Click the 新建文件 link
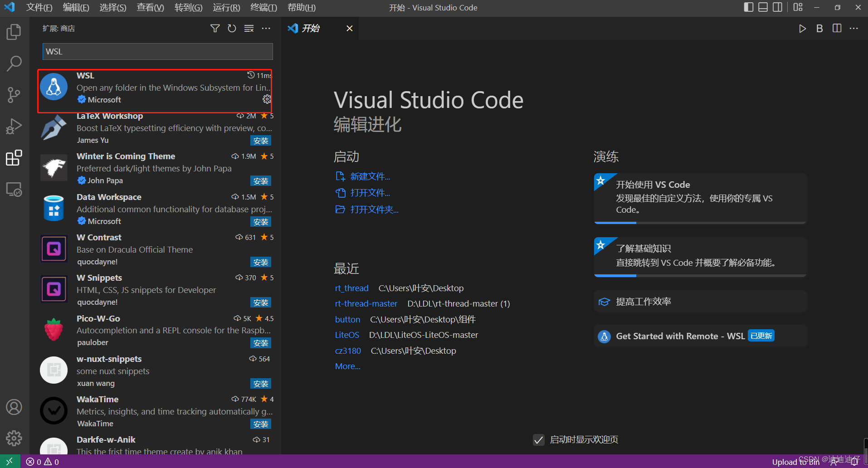 (x=370, y=176)
